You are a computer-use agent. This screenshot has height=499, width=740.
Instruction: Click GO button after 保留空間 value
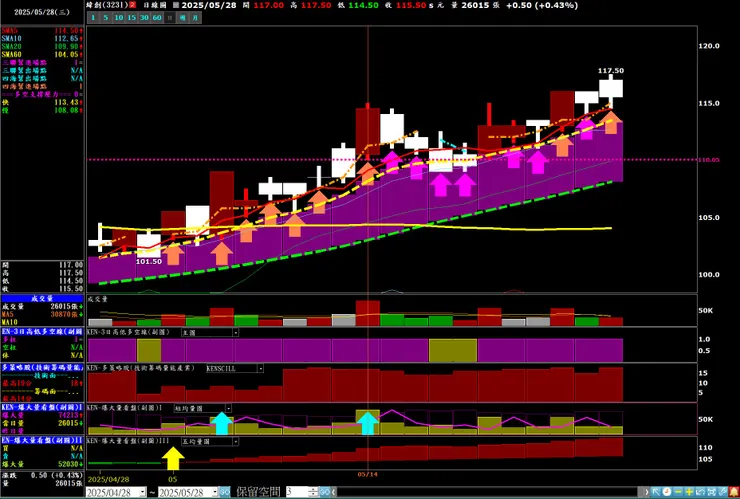pyautogui.click(x=325, y=492)
